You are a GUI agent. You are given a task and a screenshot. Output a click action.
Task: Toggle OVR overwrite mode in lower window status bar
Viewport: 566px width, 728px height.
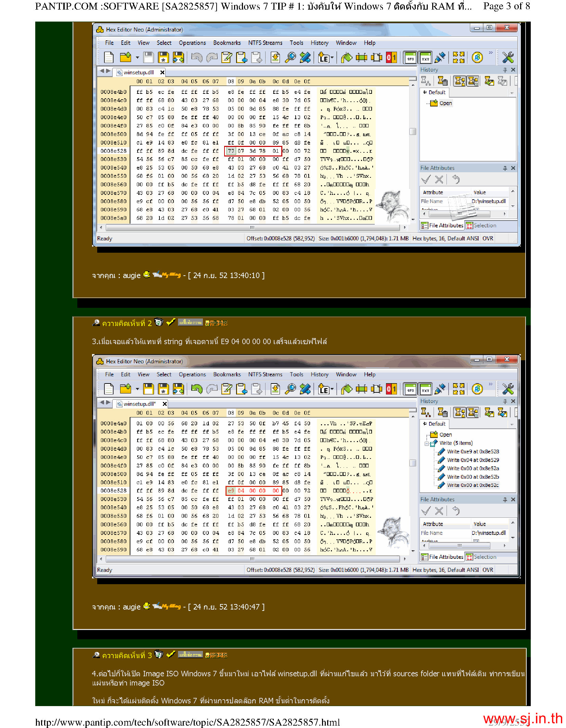[488, 570]
